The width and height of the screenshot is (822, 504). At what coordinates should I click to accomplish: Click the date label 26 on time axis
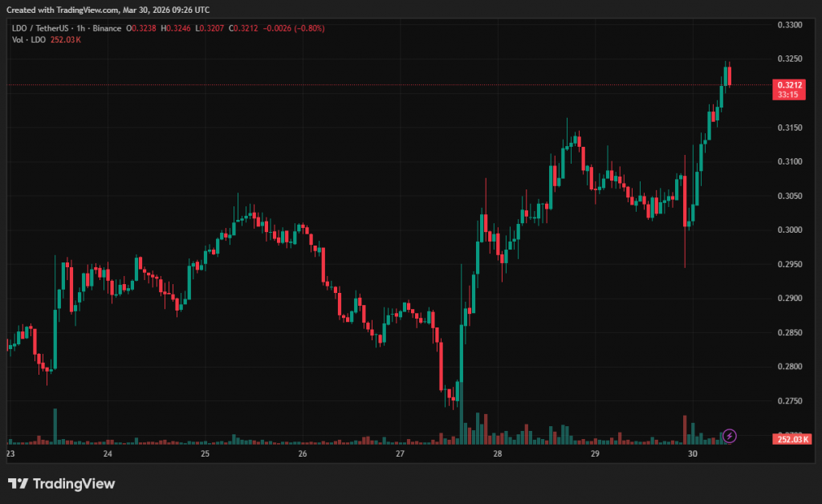[x=303, y=453]
